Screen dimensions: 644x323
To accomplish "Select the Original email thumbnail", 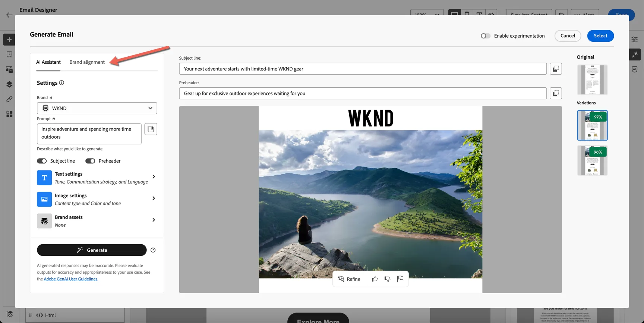I will pyautogui.click(x=592, y=80).
